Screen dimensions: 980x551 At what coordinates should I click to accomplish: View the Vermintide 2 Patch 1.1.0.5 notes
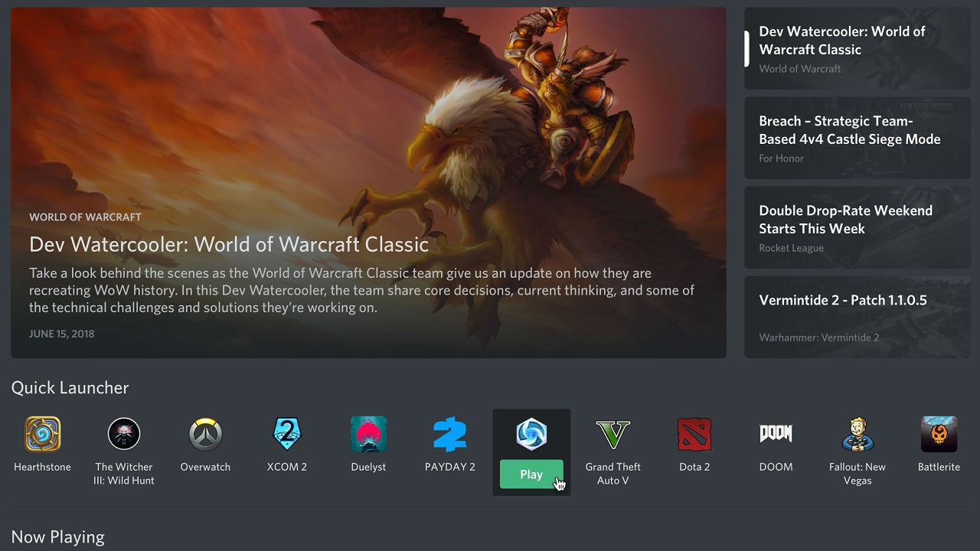point(857,317)
